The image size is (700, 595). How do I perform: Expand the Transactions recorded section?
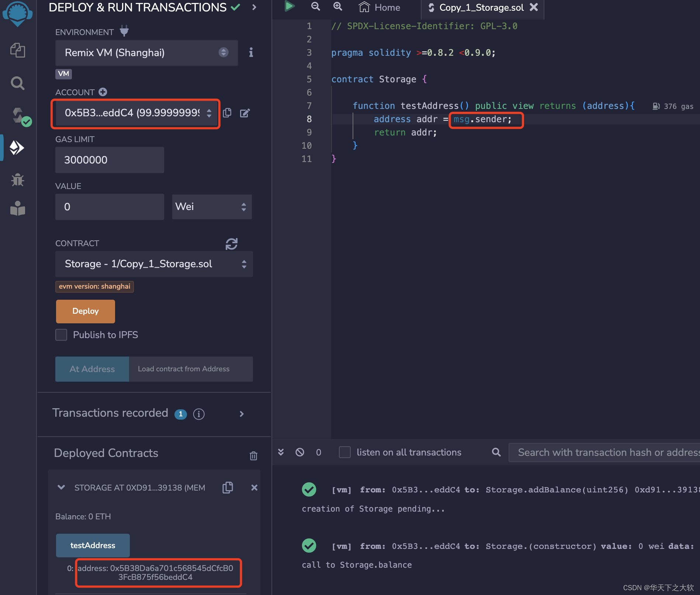point(242,414)
